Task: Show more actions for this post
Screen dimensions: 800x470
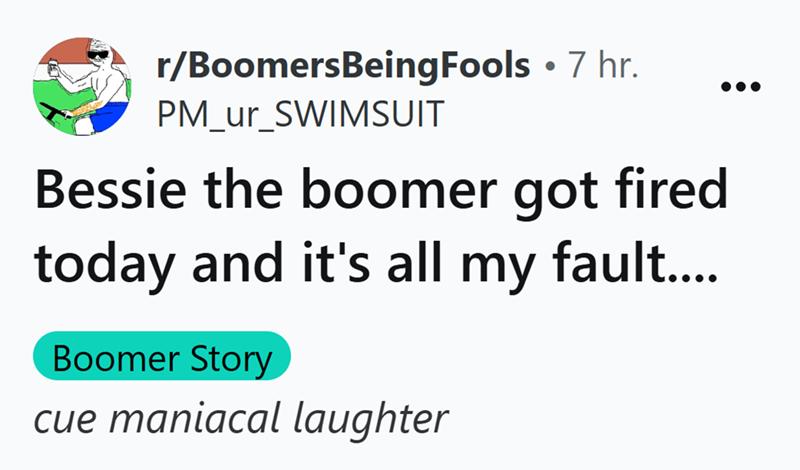Action: [x=740, y=88]
